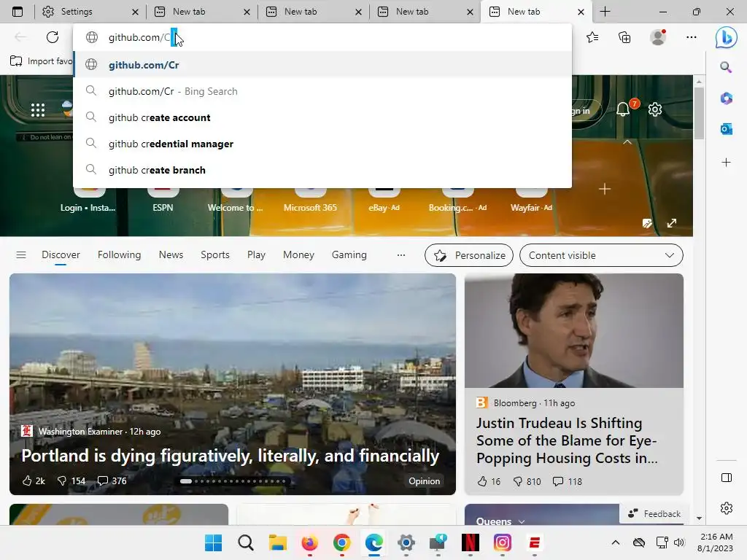
Task: Open the user profile avatar
Action: click(658, 37)
